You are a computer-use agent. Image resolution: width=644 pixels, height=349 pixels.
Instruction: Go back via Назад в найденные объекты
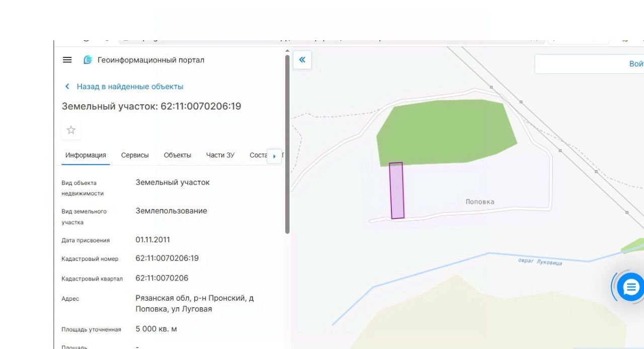[x=130, y=87]
